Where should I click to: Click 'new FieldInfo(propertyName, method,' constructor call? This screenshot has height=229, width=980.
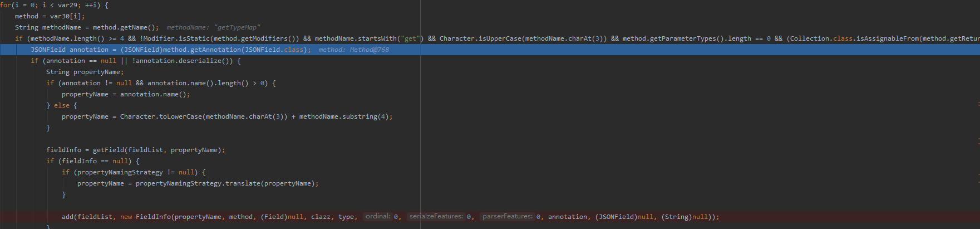(x=188, y=217)
